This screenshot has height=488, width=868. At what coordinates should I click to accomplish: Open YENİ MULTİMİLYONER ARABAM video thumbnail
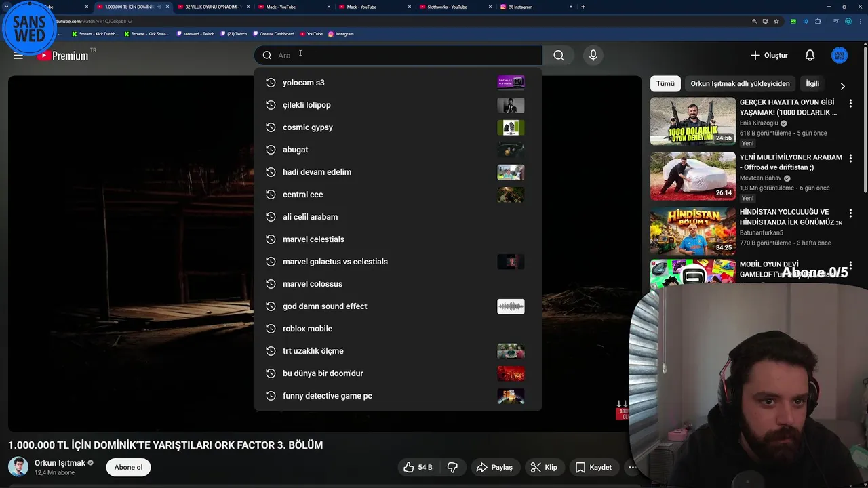(692, 176)
